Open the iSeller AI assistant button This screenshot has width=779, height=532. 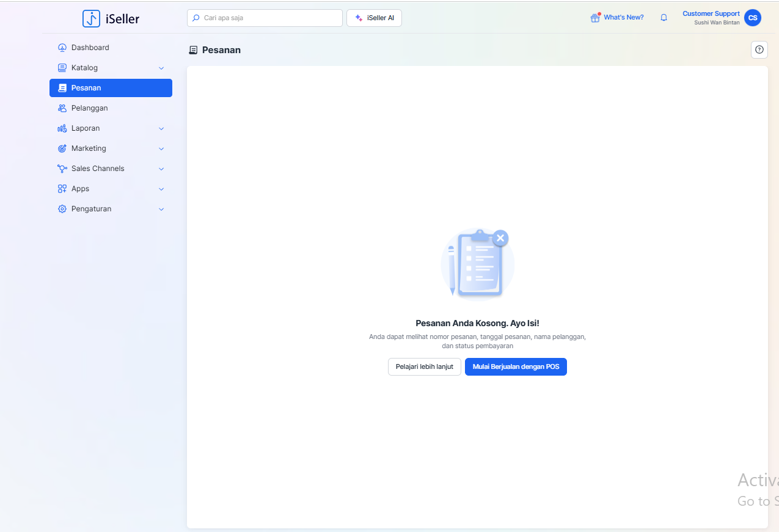[374, 18]
